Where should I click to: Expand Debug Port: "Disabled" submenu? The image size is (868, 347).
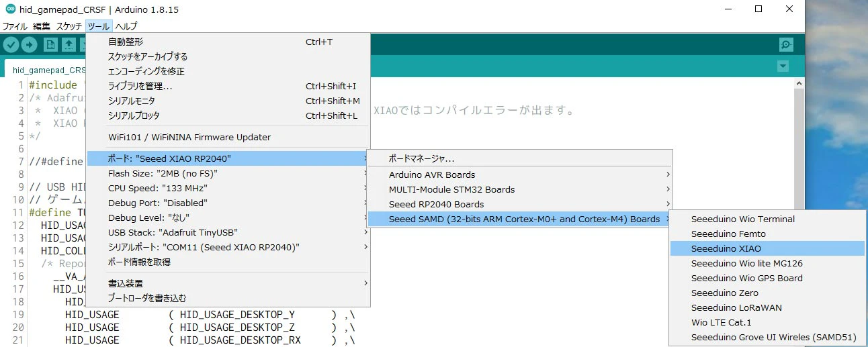[228, 203]
